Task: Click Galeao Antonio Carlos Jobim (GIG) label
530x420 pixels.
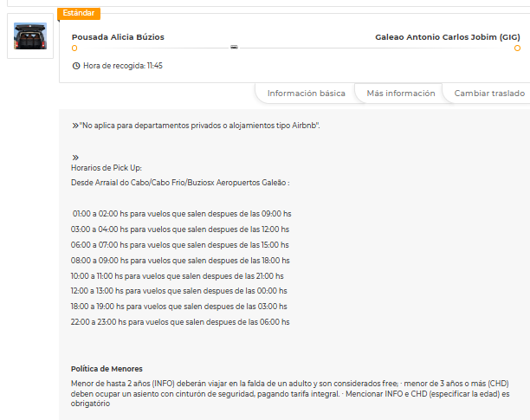Action: [447, 37]
